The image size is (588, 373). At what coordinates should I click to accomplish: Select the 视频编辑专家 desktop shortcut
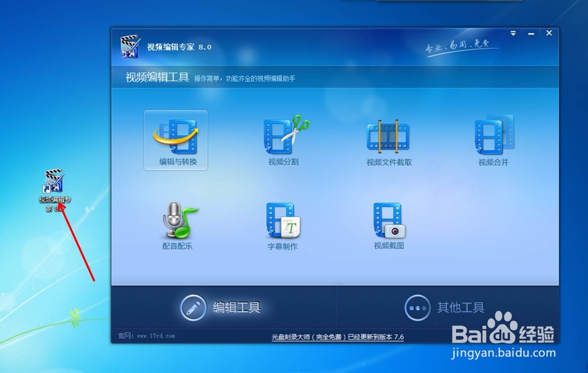tap(55, 190)
